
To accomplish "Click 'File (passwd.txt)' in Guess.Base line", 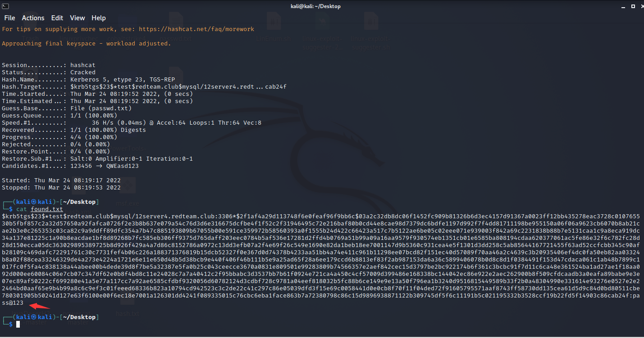I will (x=101, y=108).
